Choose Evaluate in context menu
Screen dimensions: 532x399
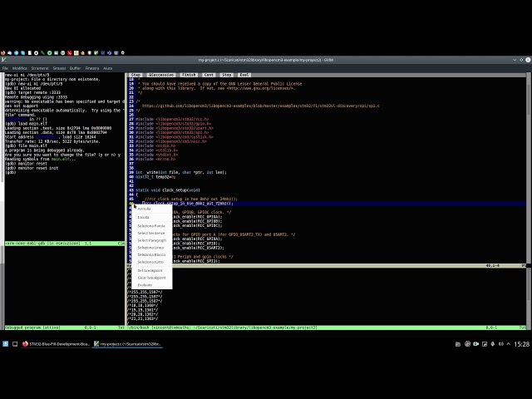click(151, 285)
